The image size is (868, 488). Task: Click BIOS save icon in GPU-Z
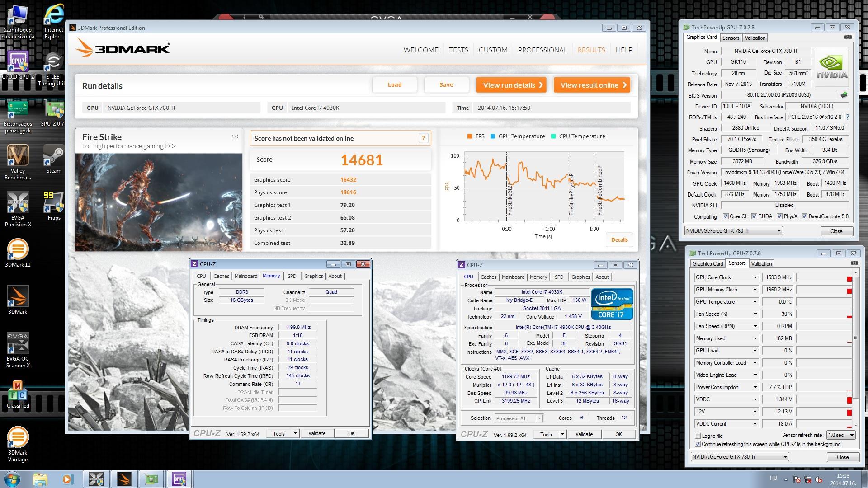coord(844,95)
